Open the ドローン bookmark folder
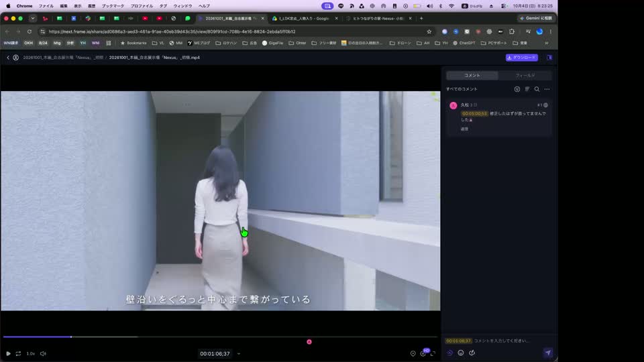This screenshot has width=644, height=362. click(x=400, y=43)
